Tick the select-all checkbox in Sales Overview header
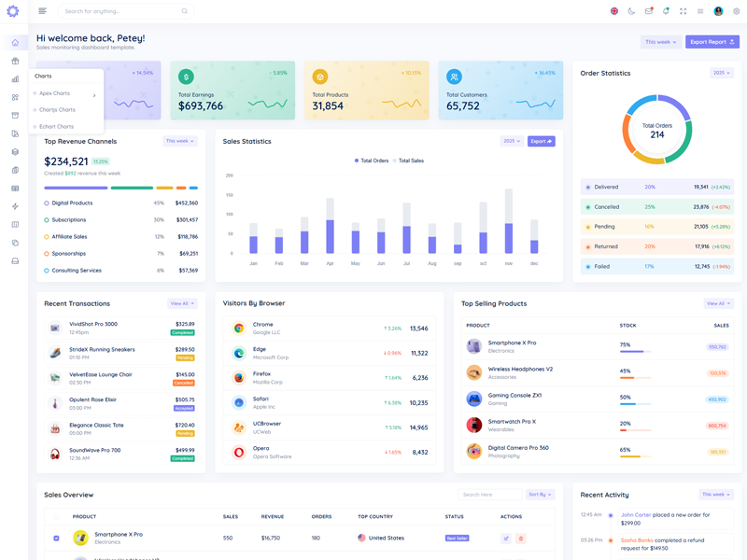This screenshot has height=560, width=747. pos(56,516)
